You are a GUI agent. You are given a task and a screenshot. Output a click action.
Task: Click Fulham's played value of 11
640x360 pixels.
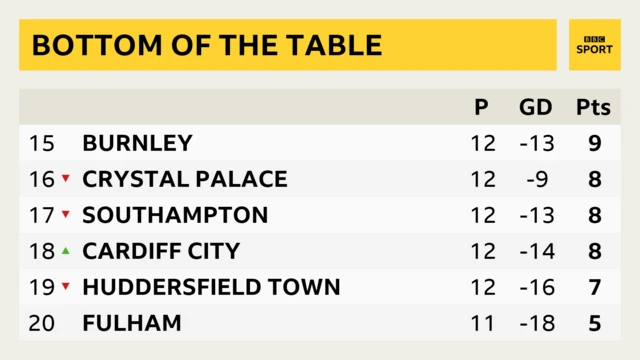[482, 323]
